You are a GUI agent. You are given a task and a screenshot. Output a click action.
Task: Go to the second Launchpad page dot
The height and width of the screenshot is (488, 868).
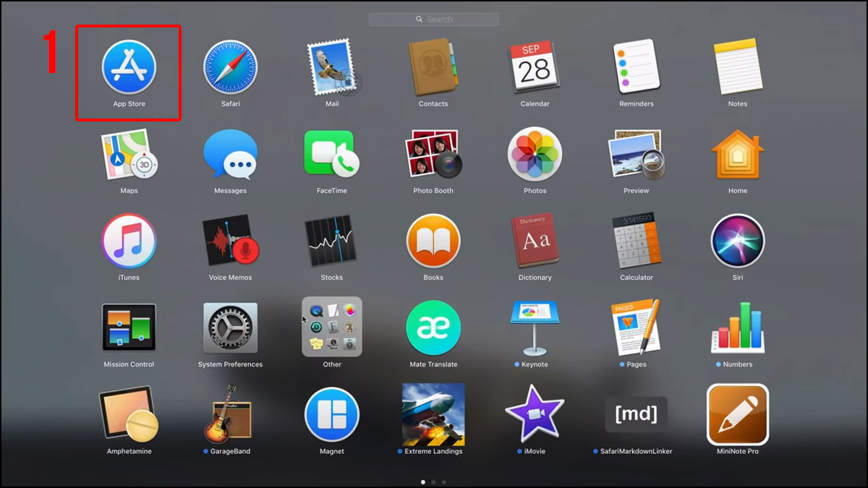[433, 481]
